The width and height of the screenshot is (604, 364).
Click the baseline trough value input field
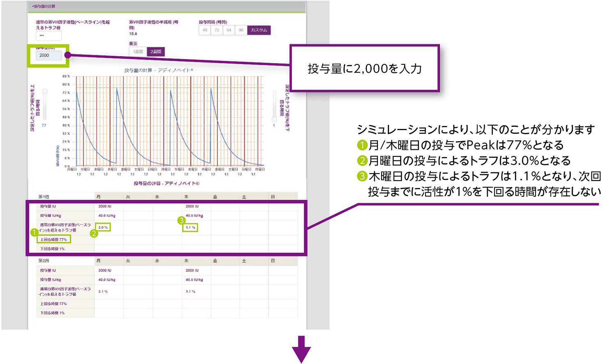tap(48, 36)
